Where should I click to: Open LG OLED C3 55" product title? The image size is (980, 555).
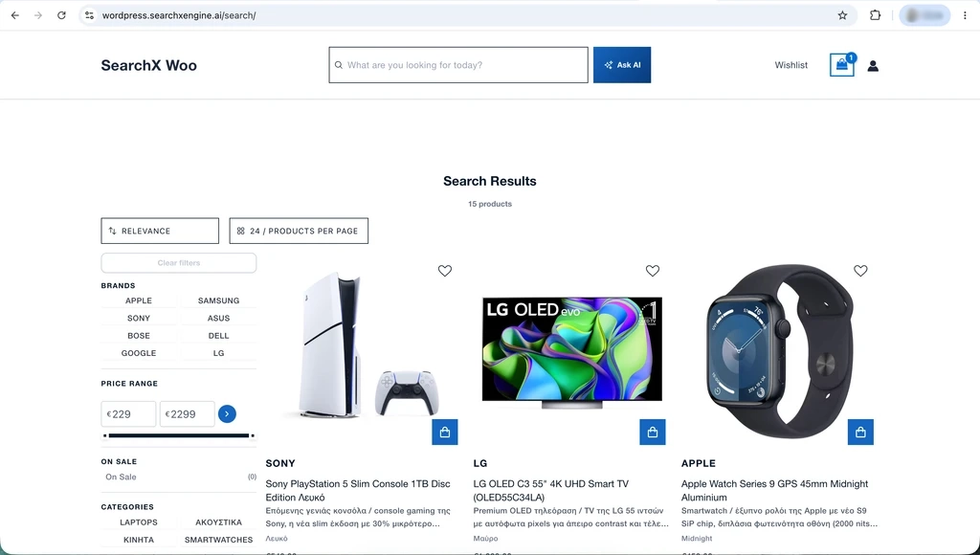pos(551,491)
